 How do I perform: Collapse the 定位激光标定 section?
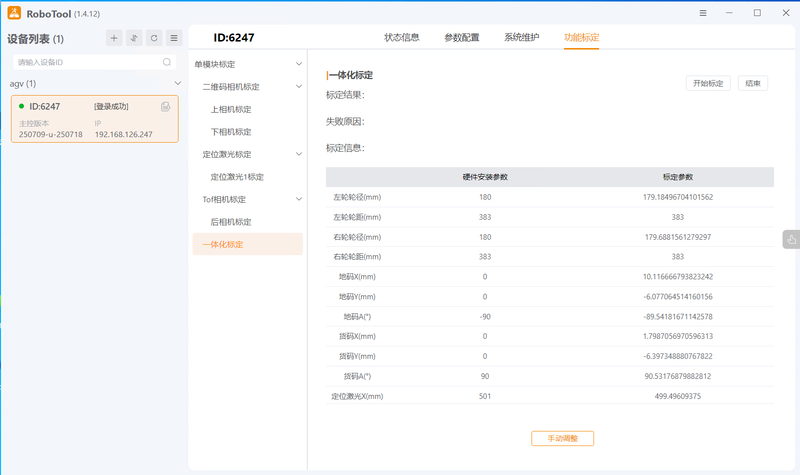click(x=298, y=154)
